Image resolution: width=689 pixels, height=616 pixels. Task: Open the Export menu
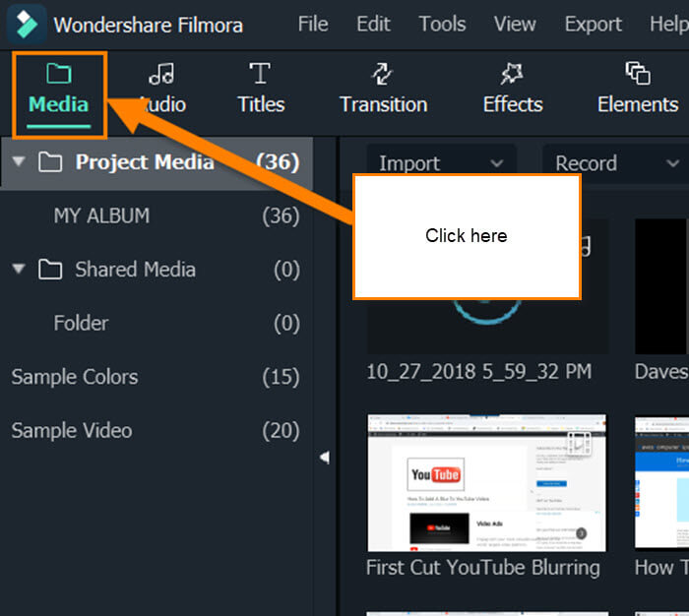[593, 24]
